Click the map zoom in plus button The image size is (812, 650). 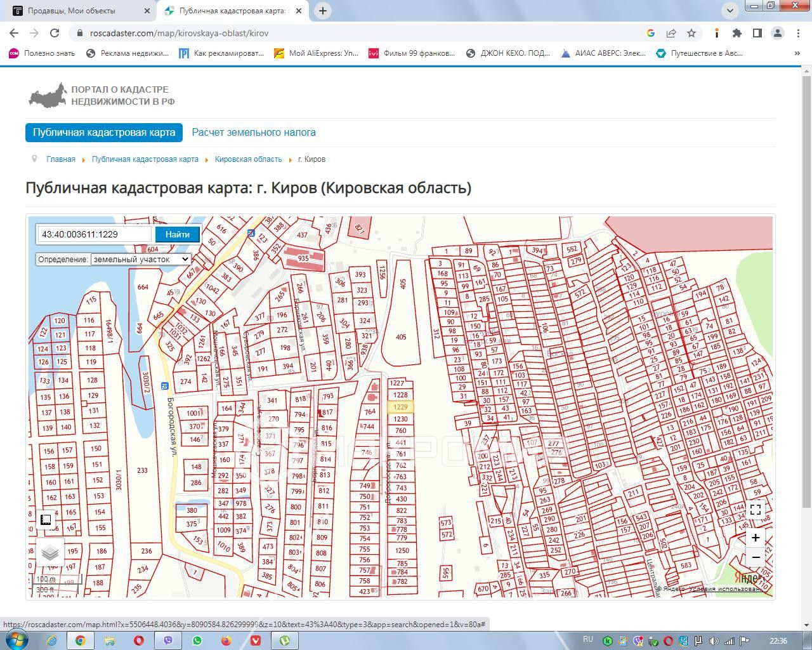click(x=755, y=538)
